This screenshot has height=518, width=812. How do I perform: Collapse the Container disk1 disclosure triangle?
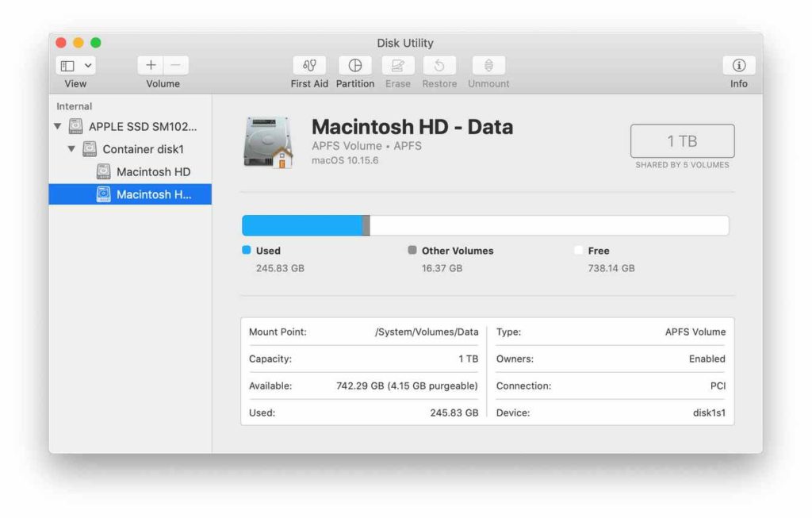coord(71,148)
